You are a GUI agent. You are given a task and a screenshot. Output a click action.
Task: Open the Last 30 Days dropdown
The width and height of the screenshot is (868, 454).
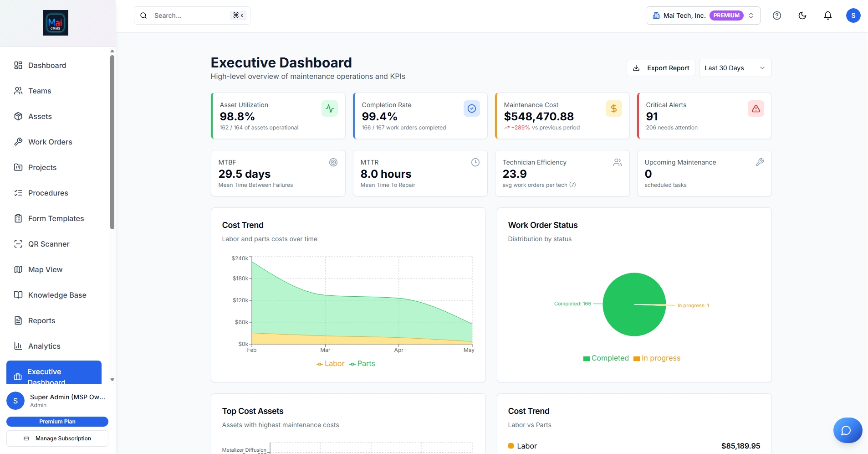tap(735, 67)
